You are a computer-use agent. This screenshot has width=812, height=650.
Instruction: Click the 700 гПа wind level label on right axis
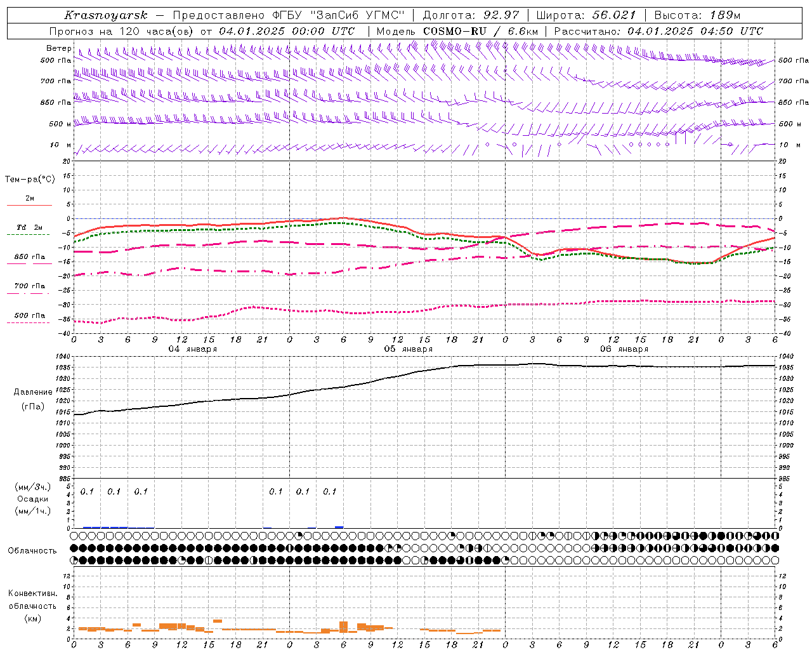(x=794, y=81)
